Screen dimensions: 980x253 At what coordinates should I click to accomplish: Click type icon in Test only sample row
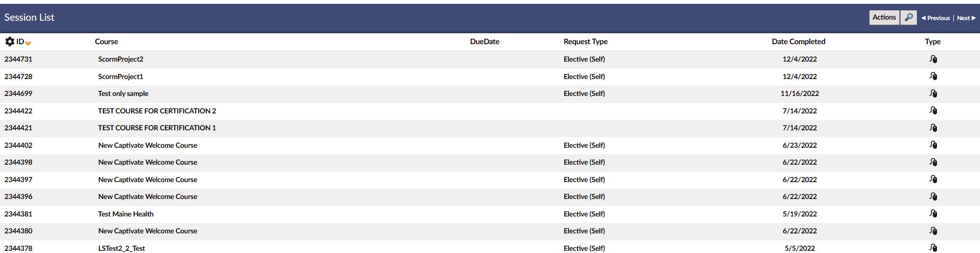pos(933,93)
